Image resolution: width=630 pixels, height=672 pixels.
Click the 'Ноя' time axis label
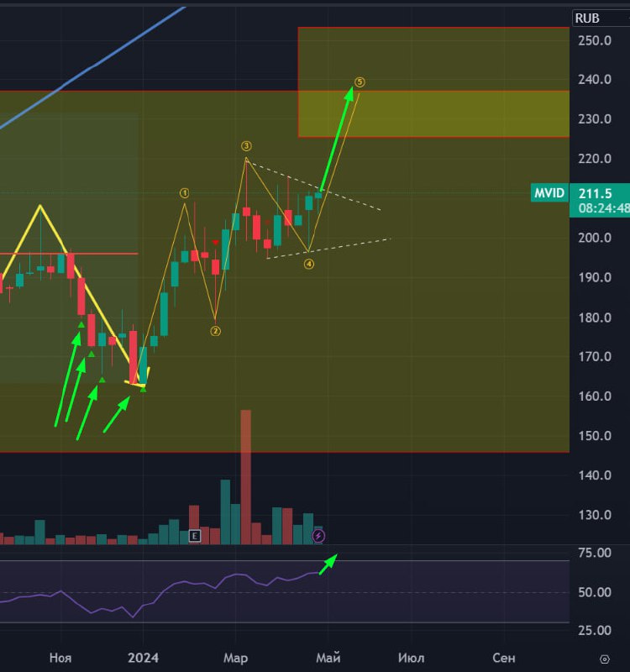point(60,658)
